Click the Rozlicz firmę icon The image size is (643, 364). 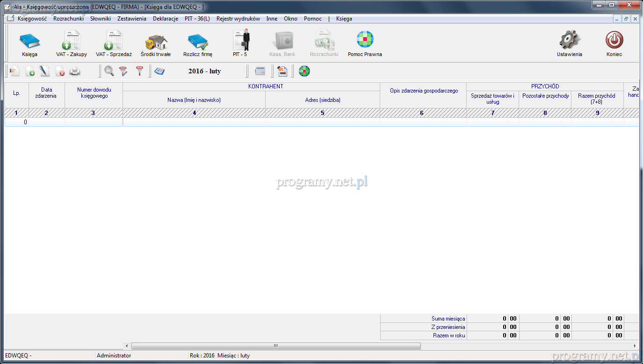[x=198, y=43]
